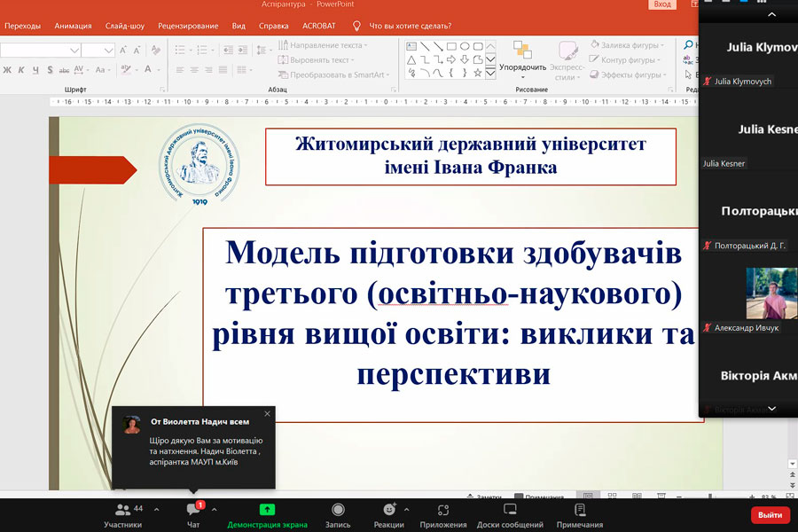Switch to the Анимация ribbon tab
The image size is (798, 532).
point(73,26)
